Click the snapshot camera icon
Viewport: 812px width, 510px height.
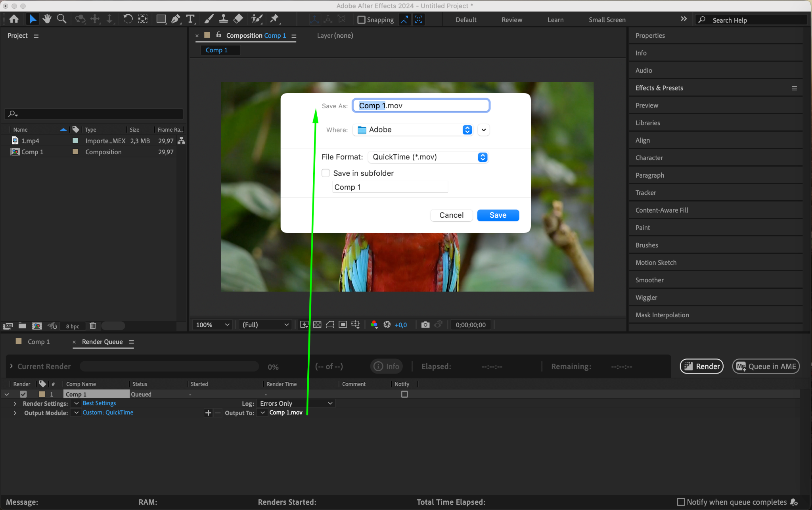425,325
